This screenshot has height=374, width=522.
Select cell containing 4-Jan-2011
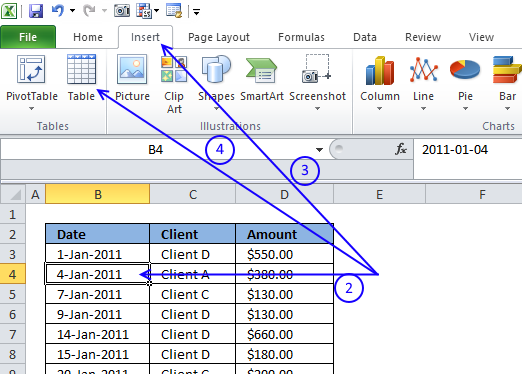coord(97,274)
